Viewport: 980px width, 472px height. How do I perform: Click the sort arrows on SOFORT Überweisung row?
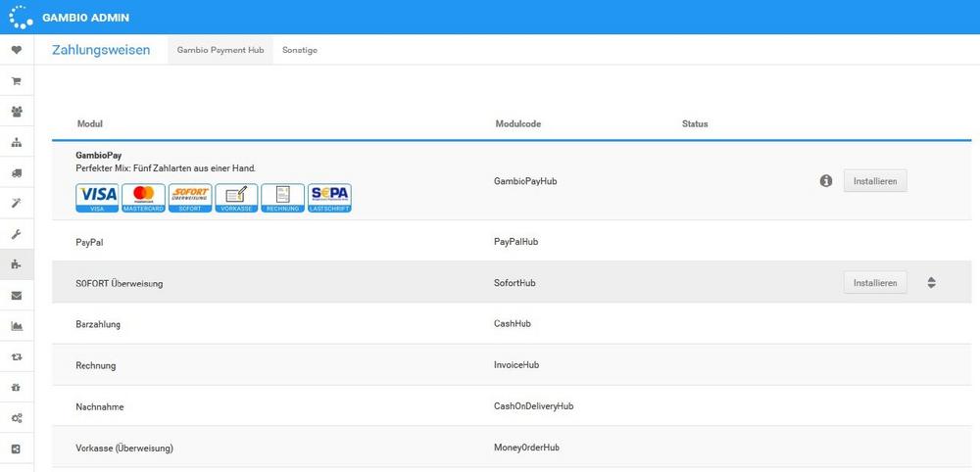tap(931, 282)
